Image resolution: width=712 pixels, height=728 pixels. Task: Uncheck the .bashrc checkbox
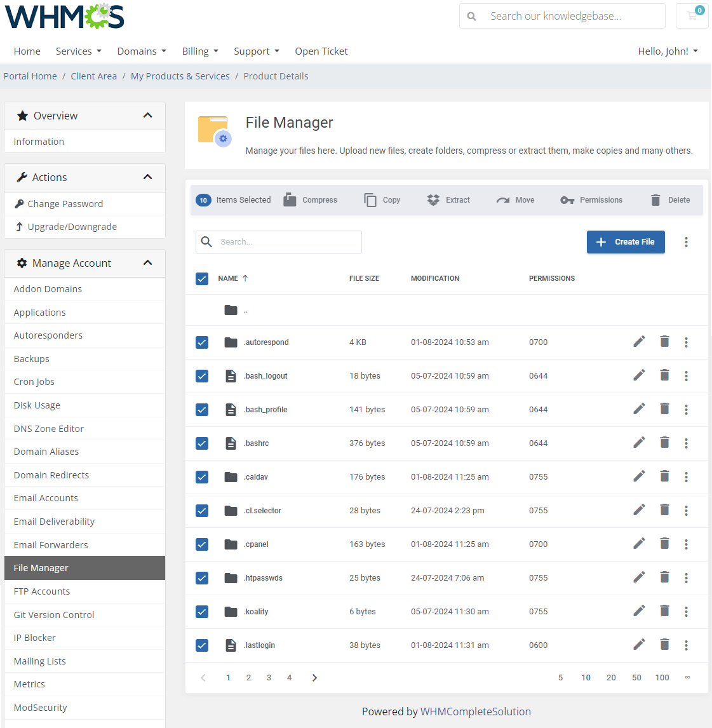coord(202,443)
